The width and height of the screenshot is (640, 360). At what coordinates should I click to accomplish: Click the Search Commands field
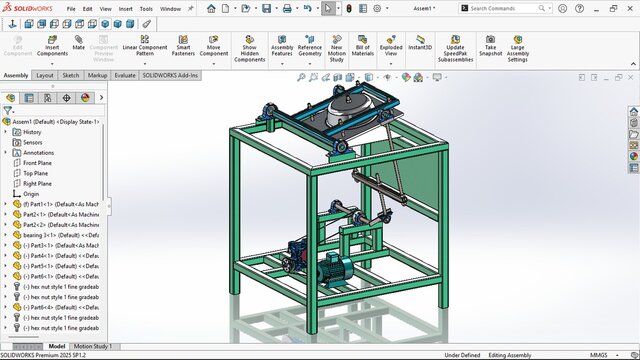[x=505, y=8]
